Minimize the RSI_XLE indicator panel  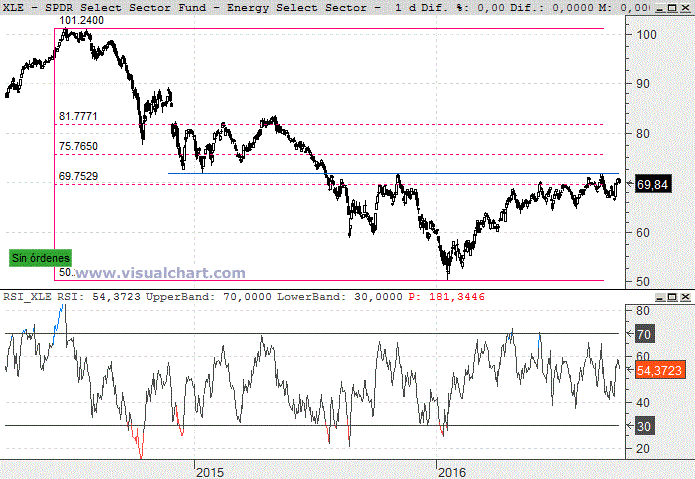660,297
